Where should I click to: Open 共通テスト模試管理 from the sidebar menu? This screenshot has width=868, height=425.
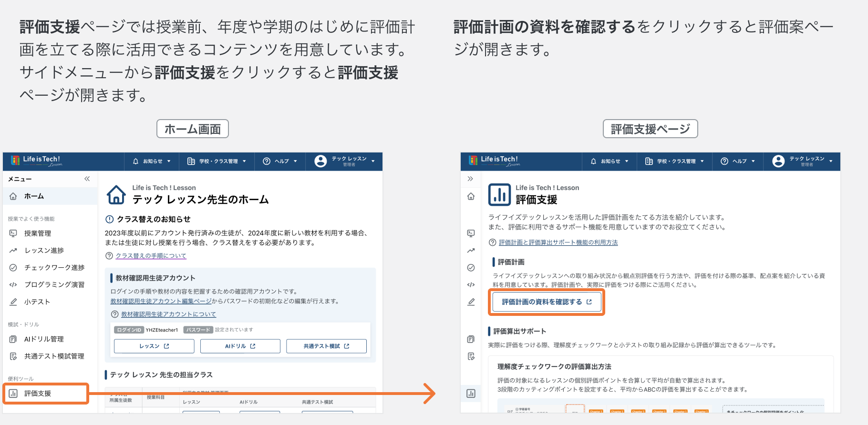pyautogui.click(x=50, y=356)
